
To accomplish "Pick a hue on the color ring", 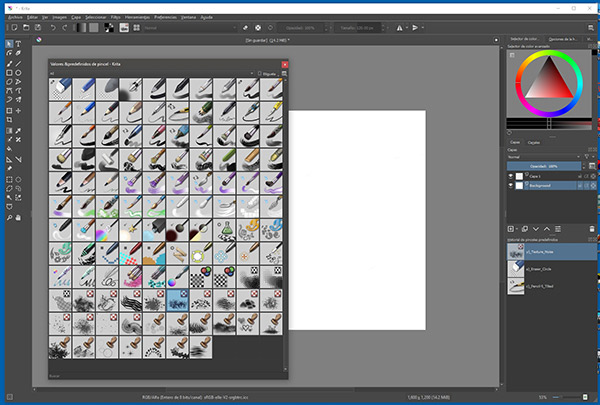I will point(549,54).
